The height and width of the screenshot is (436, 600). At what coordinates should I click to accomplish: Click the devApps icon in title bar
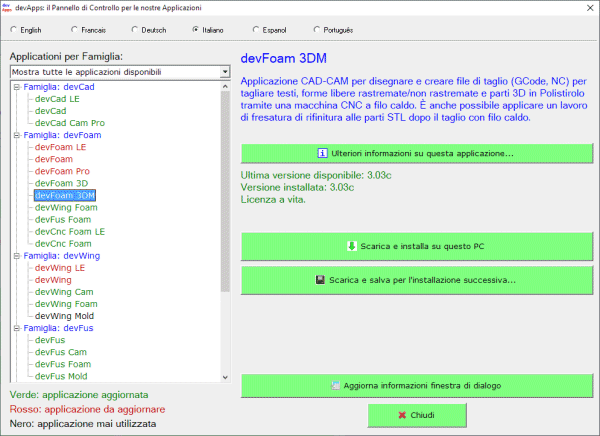point(7,8)
